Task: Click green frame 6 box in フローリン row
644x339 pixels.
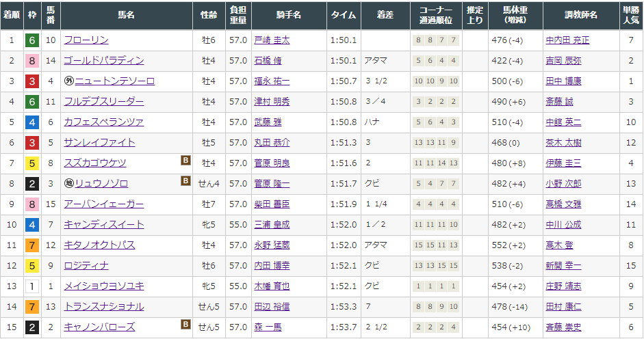Action: [32, 40]
